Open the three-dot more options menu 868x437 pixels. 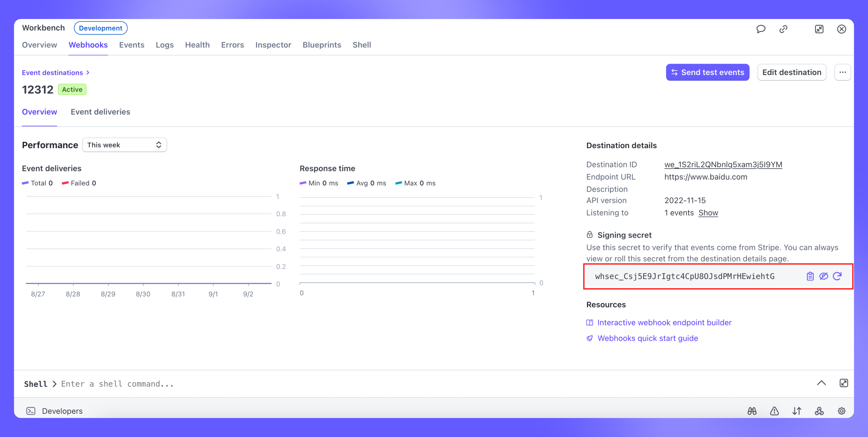coord(842,72)
